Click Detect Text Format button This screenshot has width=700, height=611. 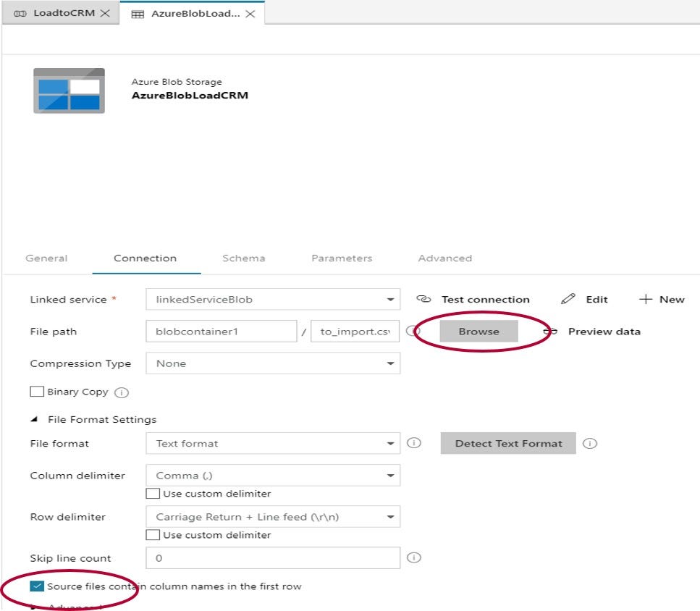508,443
